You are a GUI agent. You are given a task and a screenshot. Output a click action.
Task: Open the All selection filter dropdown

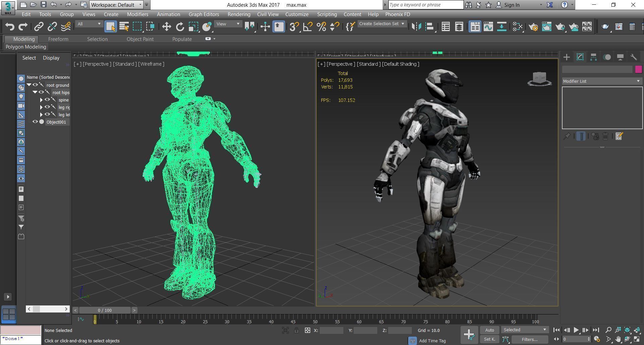coord(89,24)
